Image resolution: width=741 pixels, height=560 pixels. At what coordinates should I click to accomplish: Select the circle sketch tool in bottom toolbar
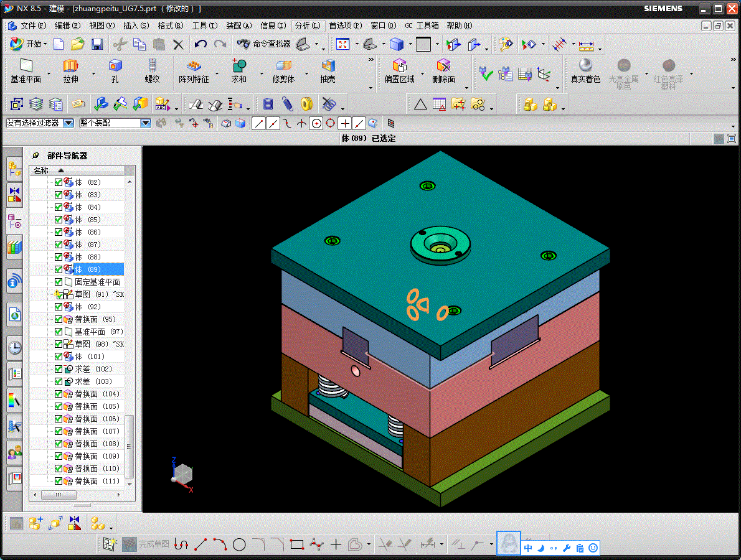pos(239,544)
